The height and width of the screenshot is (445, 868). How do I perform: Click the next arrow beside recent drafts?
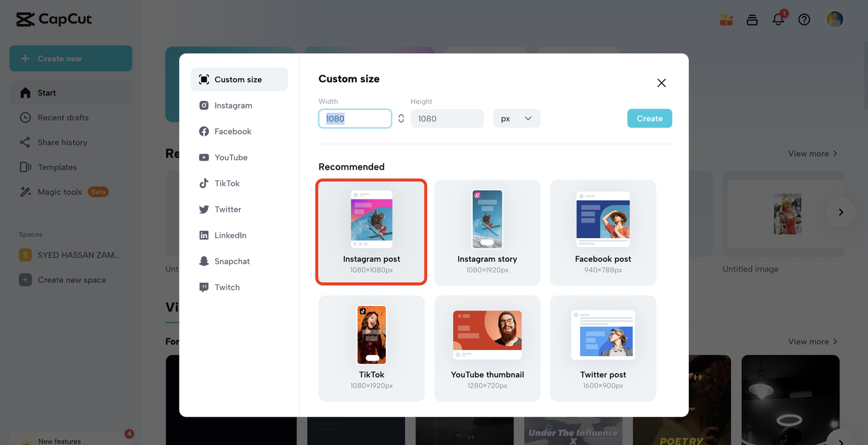coord(840,212)
